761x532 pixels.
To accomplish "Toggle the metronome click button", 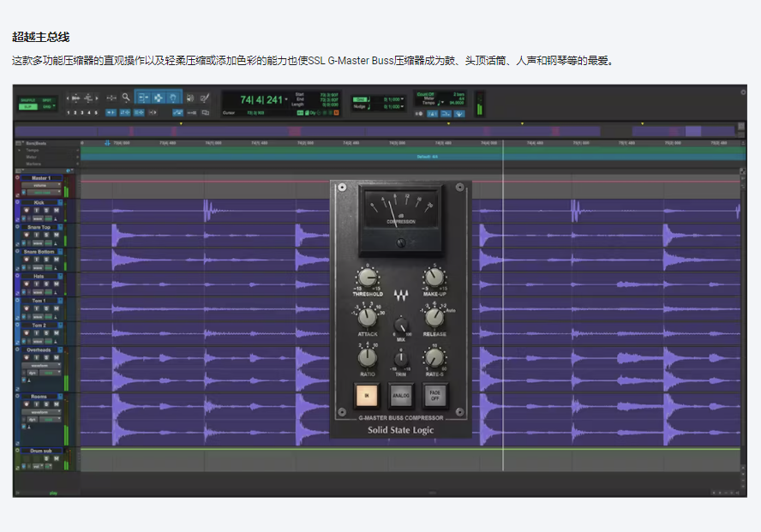I will [432, 113].
